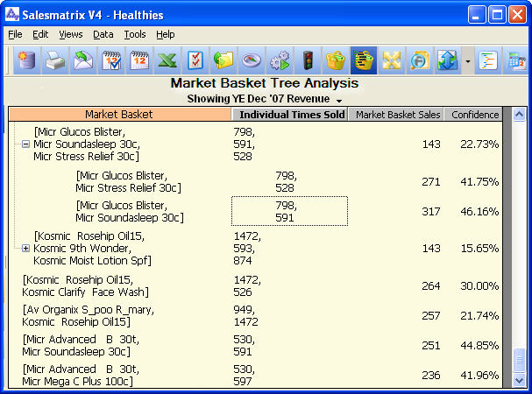Open the Tools menu
This screenshot has height=394, width=532.
pyautogui.click(x=135, y=34)
